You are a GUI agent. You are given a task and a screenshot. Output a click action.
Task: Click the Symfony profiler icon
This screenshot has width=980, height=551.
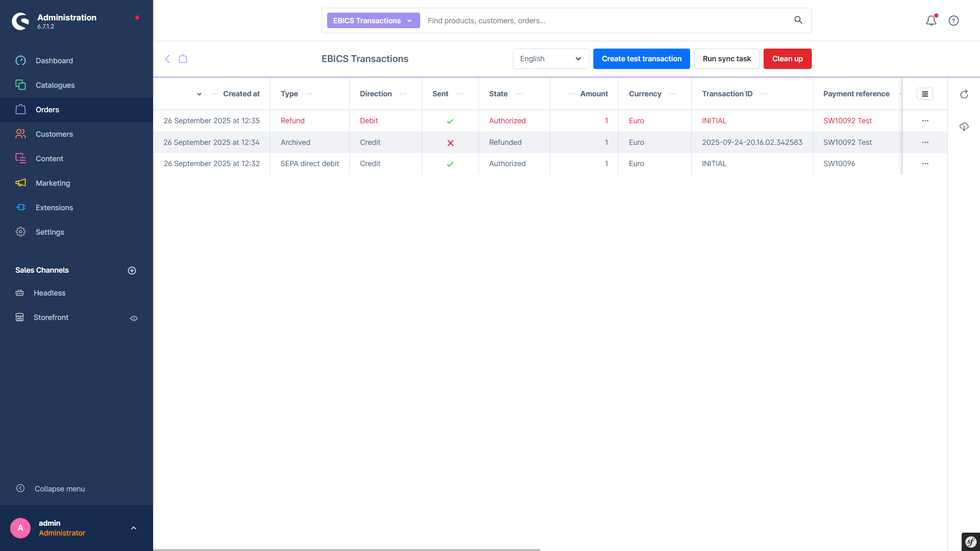click(971, 542)
